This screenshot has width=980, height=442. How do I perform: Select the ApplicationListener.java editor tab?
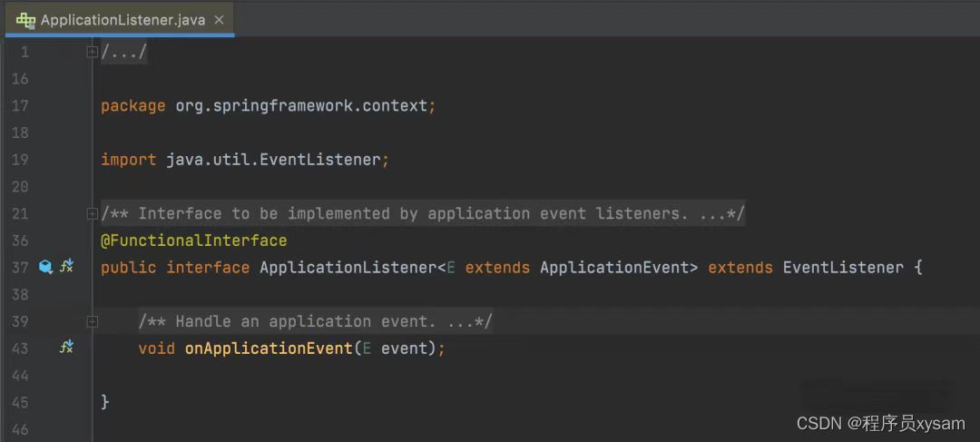point(120,20)
